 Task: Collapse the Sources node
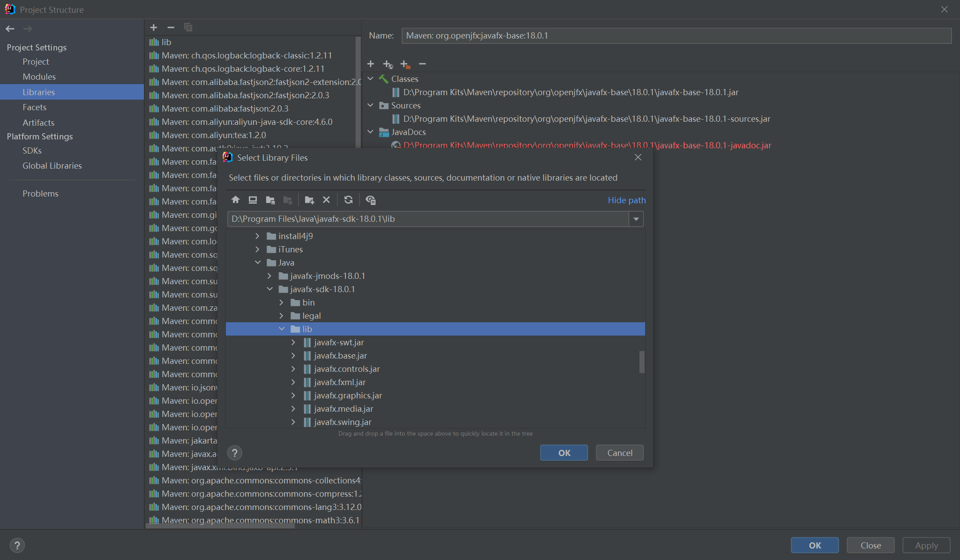click(x=371, y=105)
